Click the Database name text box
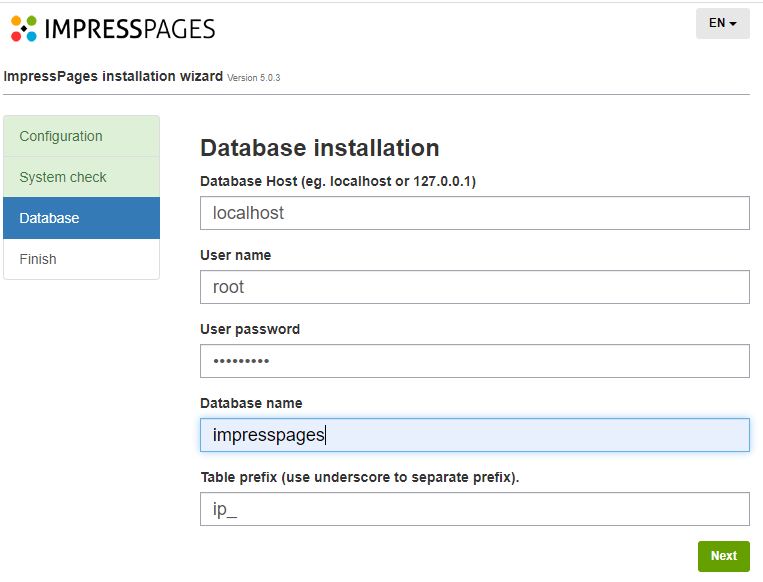 pos(474,435)
